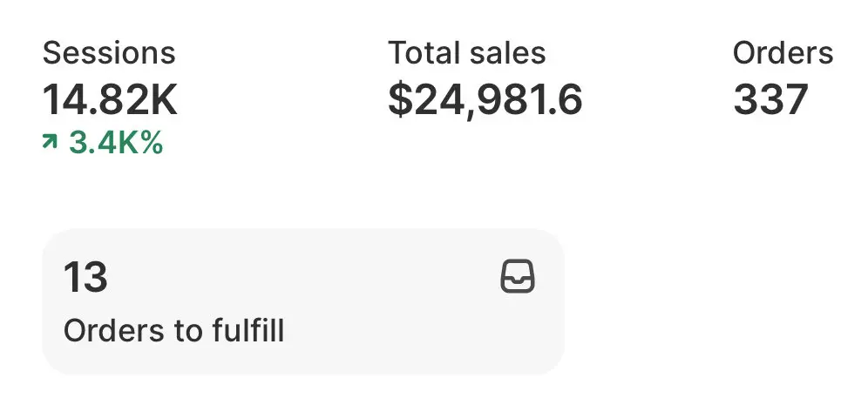
Task: Click the number 13 on the card
Action: (x=85, y=279)
